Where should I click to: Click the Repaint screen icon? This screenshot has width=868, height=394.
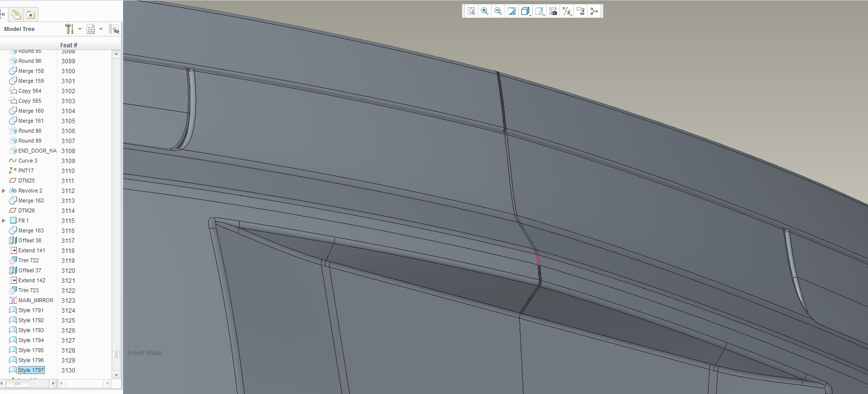(x=512, y=11)
